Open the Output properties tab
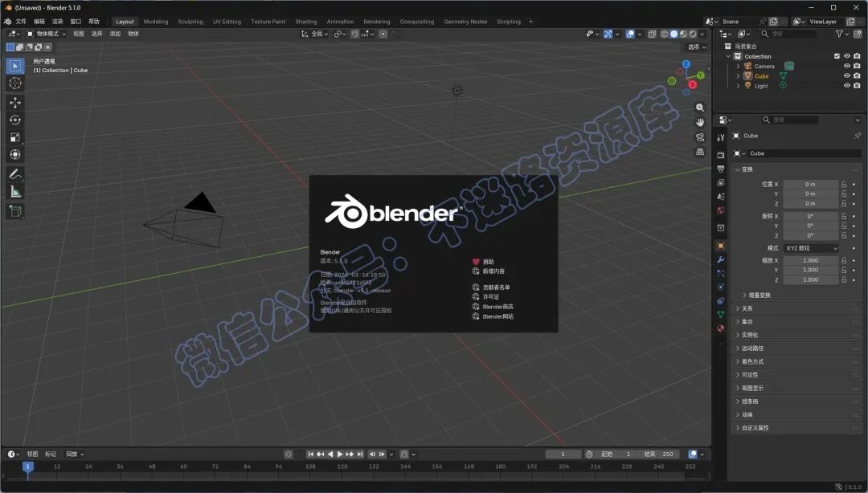Image resolution: width=868 pixels, height=493 pixels. pyautogui.click(x=720, y=169)
